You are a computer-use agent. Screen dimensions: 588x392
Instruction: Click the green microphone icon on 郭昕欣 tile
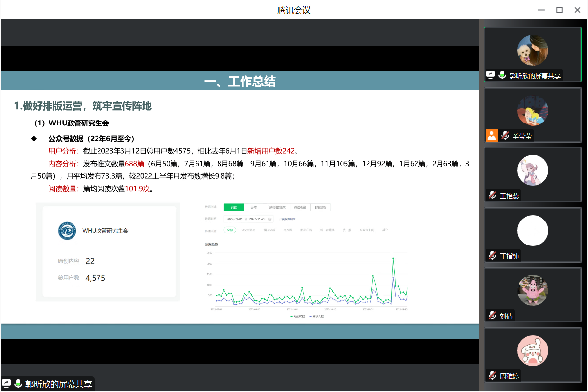pos(502,75)
